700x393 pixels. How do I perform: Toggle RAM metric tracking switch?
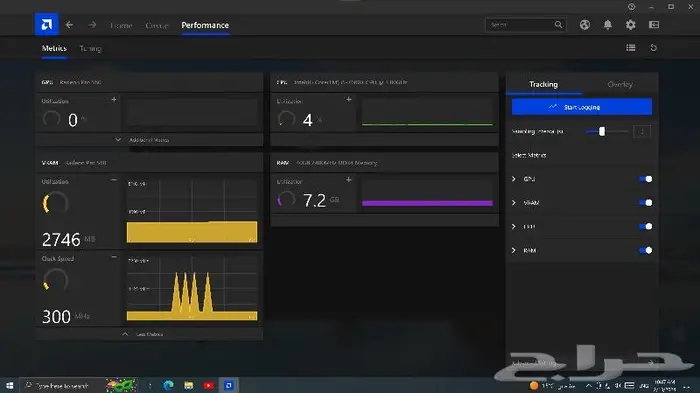click(646, 251)
